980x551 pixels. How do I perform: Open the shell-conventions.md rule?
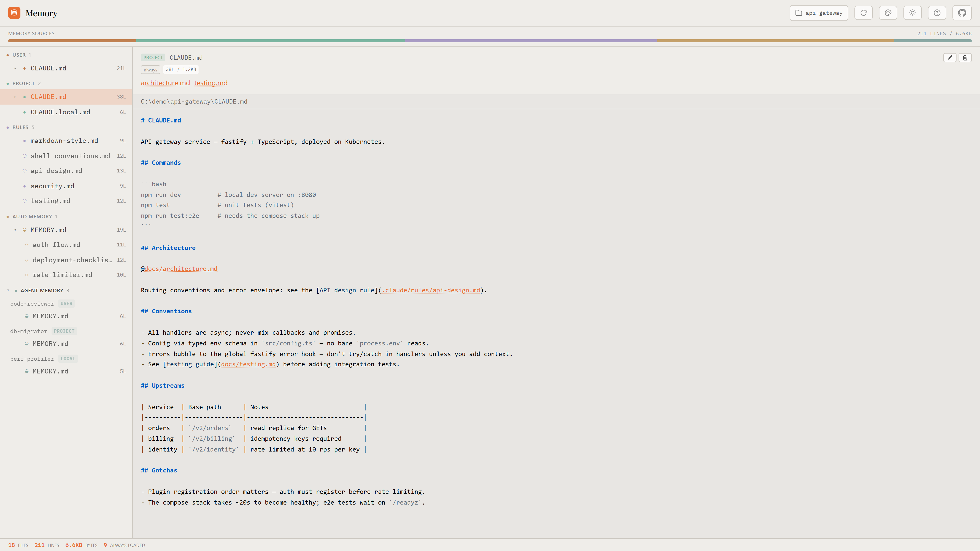pyautogui.click(x=66, y=156)
